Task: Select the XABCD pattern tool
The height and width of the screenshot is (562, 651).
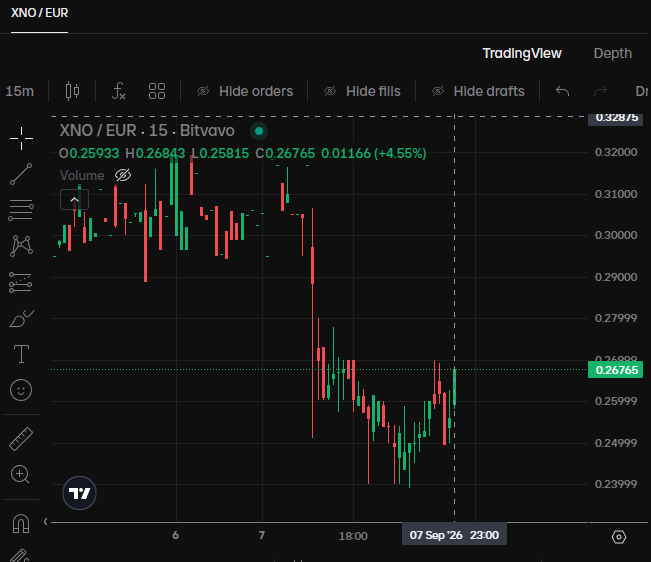Action: click(21, 246)
